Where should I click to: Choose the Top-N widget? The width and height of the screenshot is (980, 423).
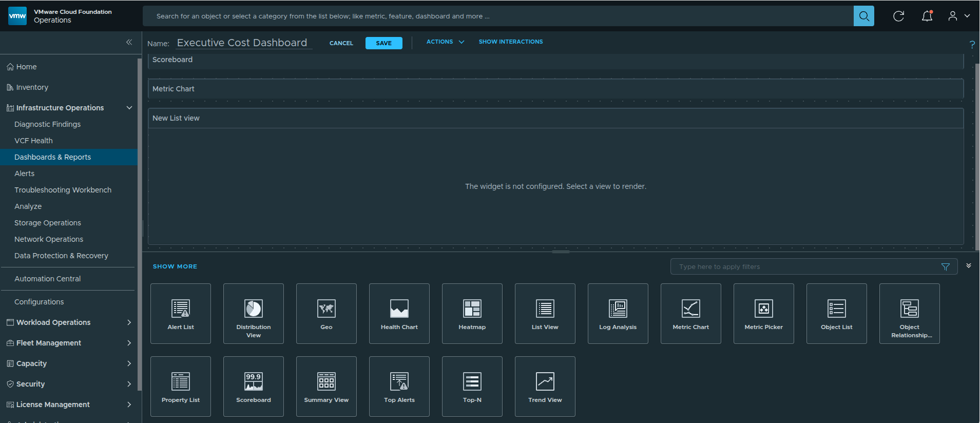pyautogui.click(x=472, y=387)
